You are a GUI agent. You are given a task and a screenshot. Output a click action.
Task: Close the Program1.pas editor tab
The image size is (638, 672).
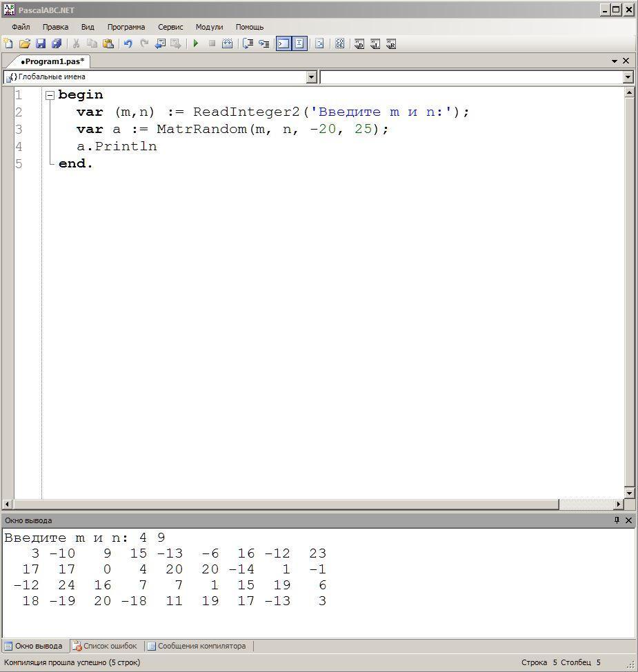tap(626, 61)
